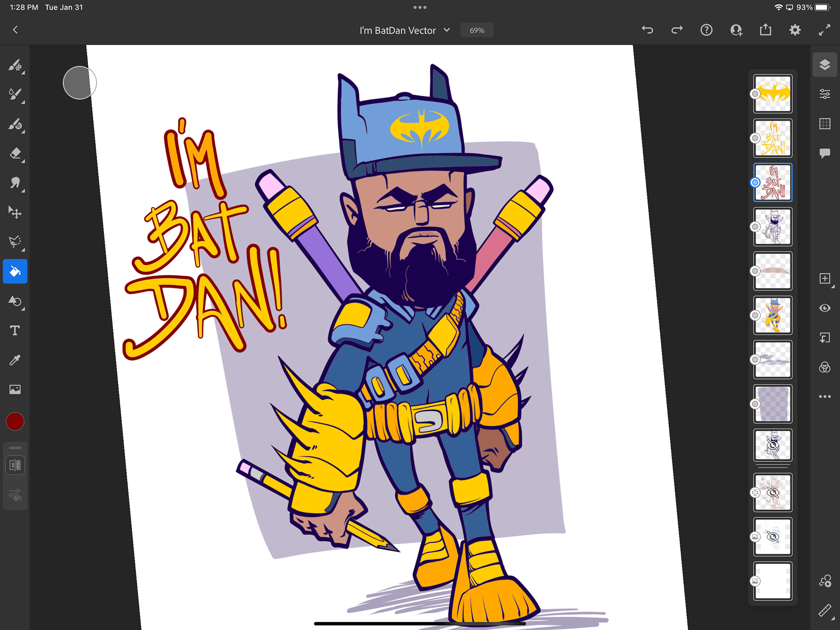Open the vector trace icon at bottom right
840x630 pixels.
point(825,581)
